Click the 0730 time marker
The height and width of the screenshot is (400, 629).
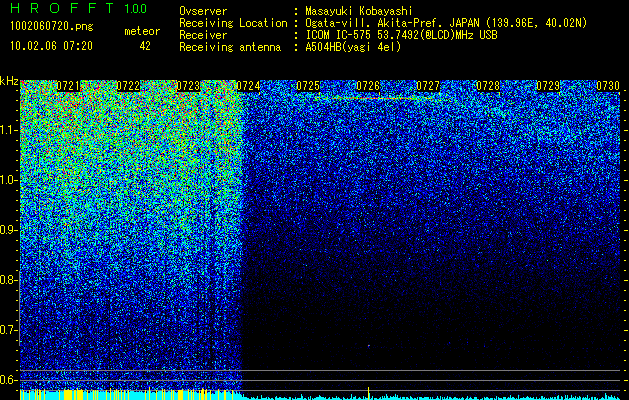click(608, 86)
